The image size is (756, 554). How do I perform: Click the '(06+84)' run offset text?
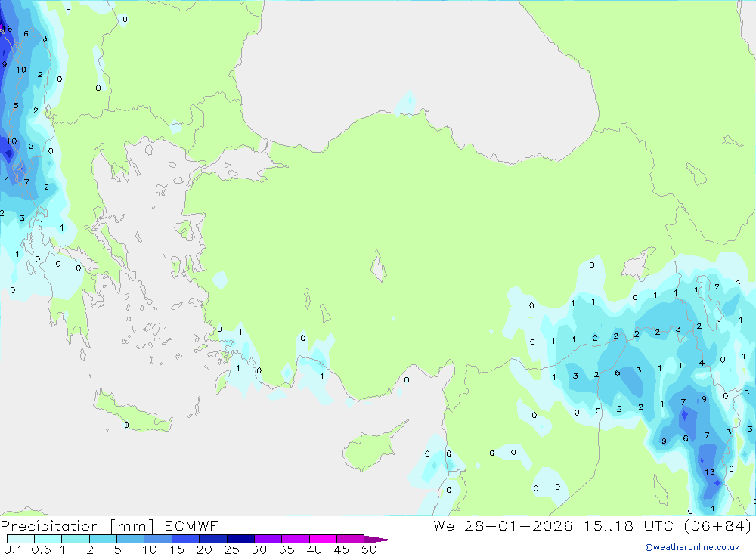pos(717,525)
